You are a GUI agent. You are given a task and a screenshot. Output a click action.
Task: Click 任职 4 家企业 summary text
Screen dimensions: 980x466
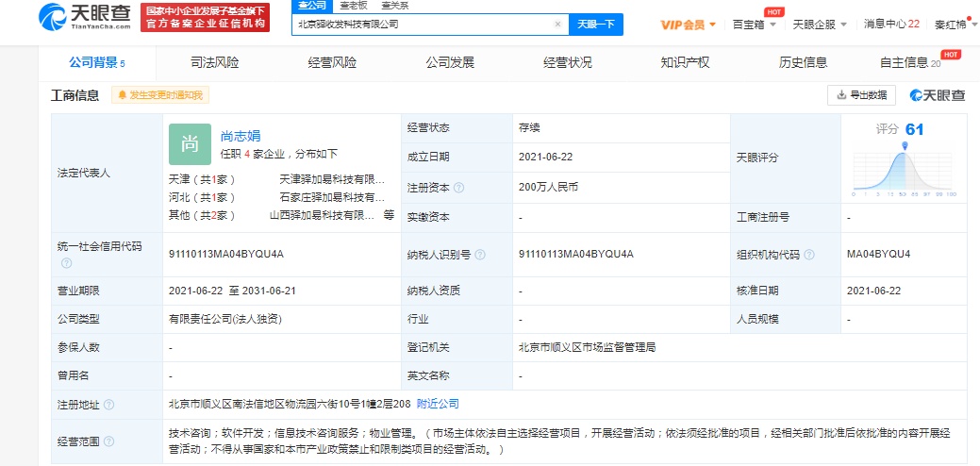(x=279, y=154)
